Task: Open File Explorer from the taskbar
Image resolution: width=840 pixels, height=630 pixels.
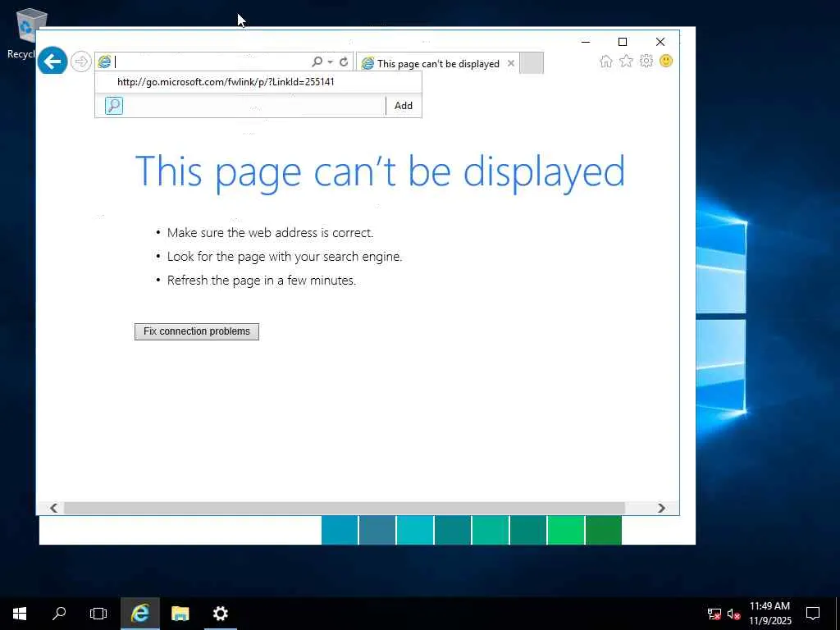Action: point(180,614)
